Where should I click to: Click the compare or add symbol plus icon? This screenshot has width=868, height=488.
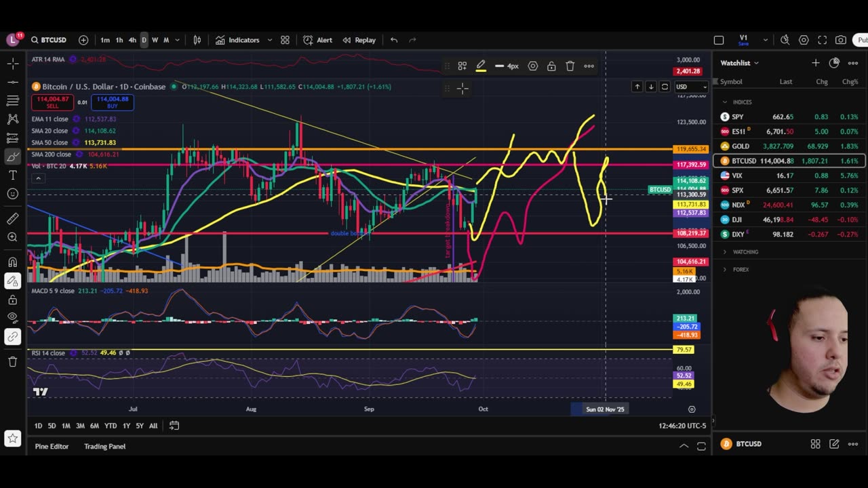tap(83, 40)
